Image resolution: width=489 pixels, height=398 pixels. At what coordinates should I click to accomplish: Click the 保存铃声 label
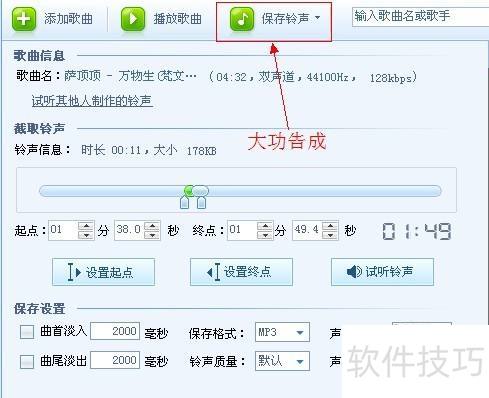point(286,18)
